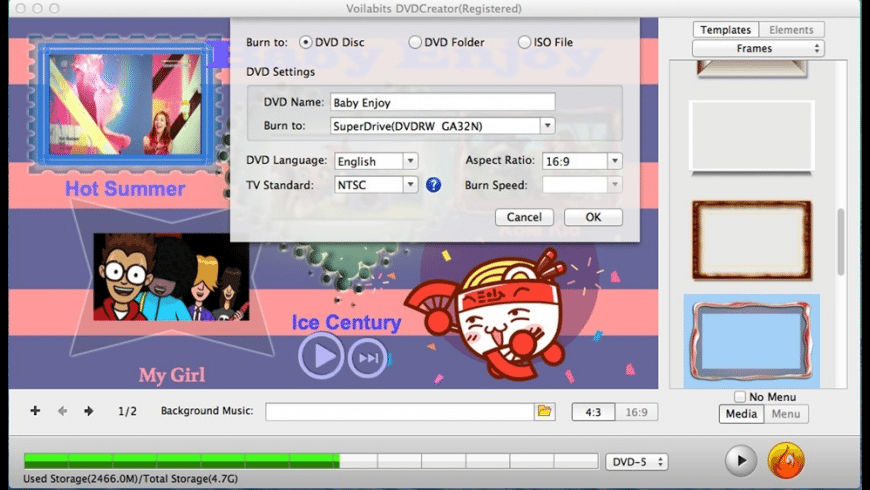Select the plain white frame thumbnail

752,137
